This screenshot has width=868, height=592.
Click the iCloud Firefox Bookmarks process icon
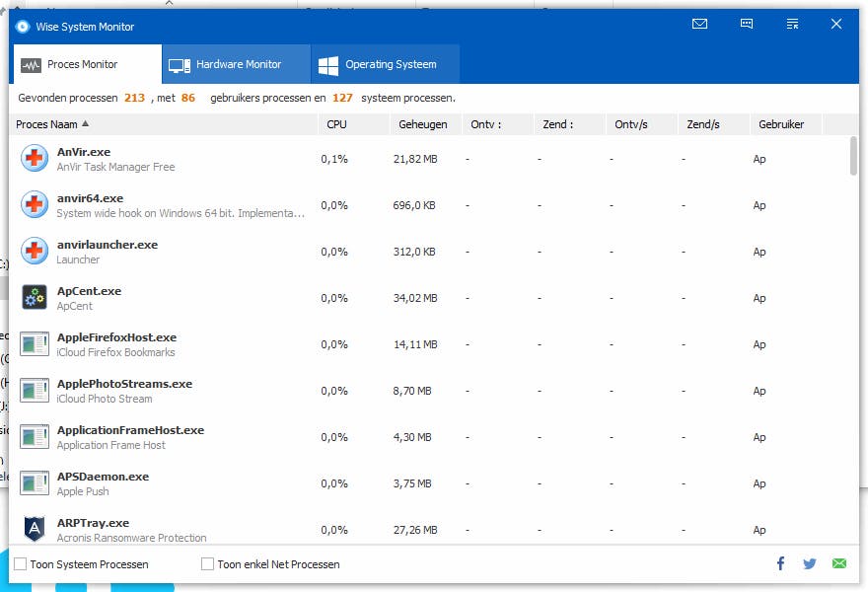coord(34,343)
